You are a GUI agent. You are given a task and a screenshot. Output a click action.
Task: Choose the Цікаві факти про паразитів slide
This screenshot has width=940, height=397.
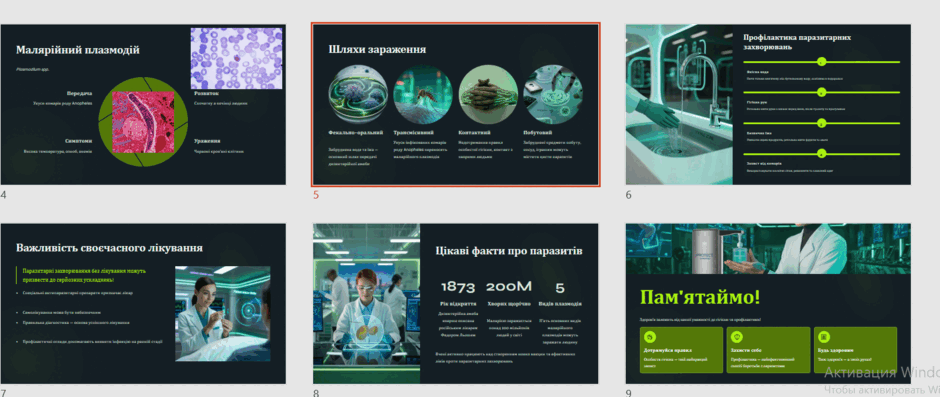pyautogui.click(x=456, y=304)
